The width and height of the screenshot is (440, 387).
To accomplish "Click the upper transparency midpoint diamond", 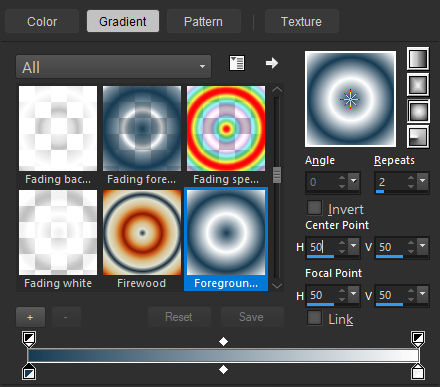I will (x=223, y=342).
